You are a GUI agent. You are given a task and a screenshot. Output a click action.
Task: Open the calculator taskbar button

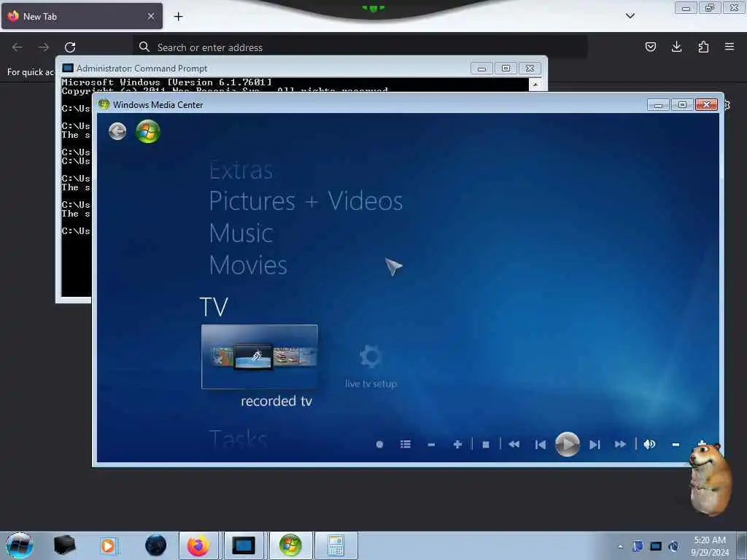point(336,545)
